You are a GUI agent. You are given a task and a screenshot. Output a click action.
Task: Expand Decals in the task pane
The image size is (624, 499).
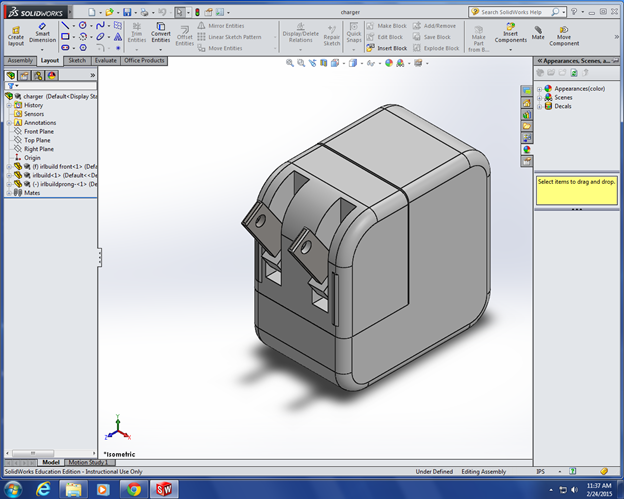(x=540, y=106)
